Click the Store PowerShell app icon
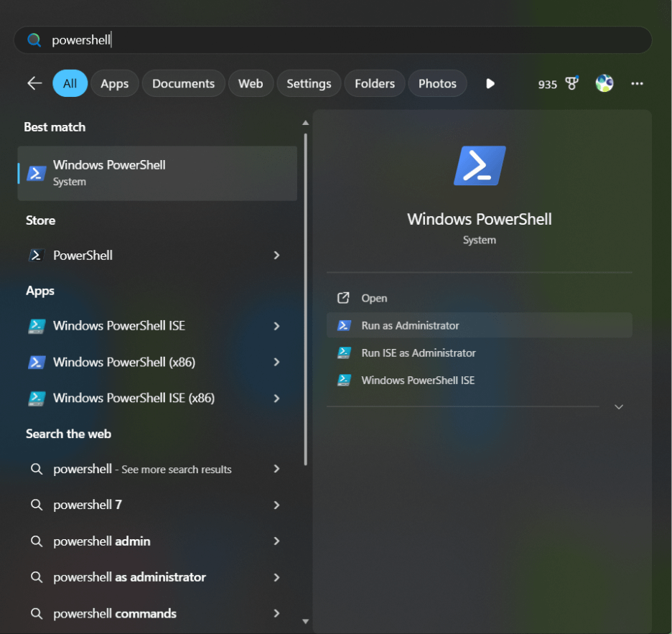672x634 pixels. (37, 256)
